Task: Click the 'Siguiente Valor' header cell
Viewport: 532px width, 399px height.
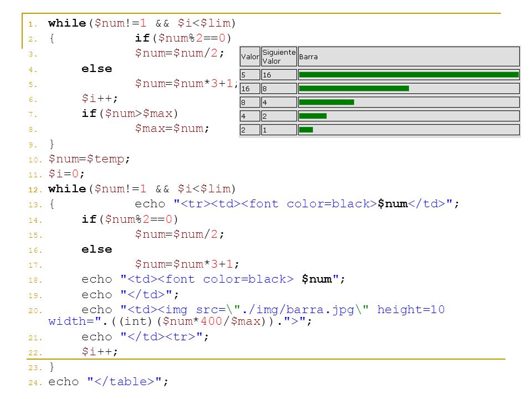Action: [279, 57]
